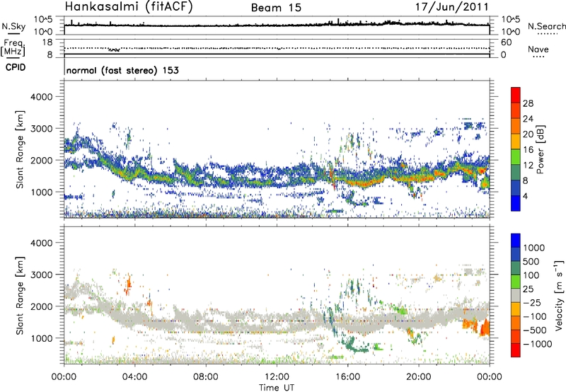Click the '28' tick on power scale
Image resolution: width=566 pixels, height=392 pixels.
pos(528,103)
